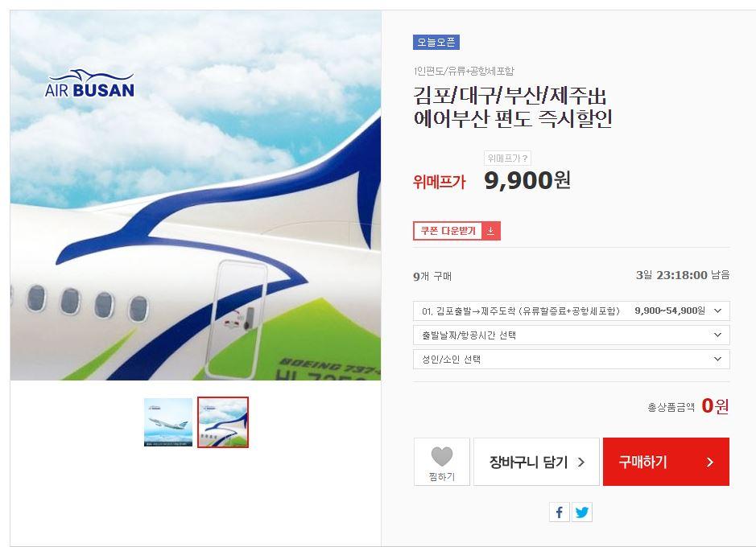Open the 성인/소인 선택 dropdown
This screenshot has height=547, width=756.
tap(572, 360)
